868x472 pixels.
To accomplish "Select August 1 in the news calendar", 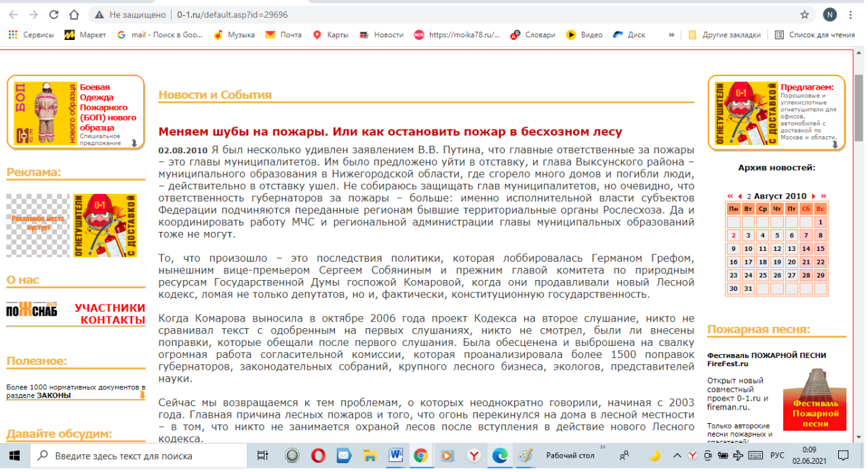I will click(821, 222).
